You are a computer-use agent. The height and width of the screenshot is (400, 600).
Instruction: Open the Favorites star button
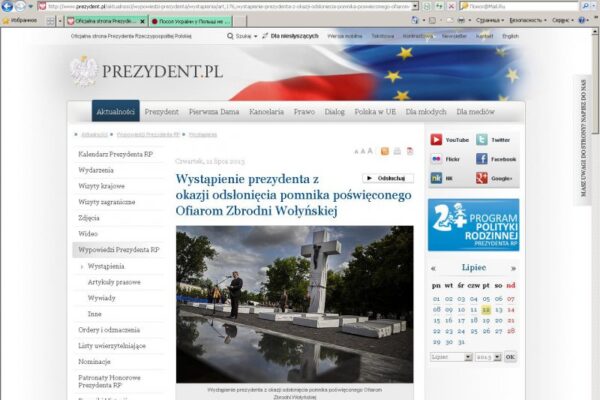coord(5,21)
